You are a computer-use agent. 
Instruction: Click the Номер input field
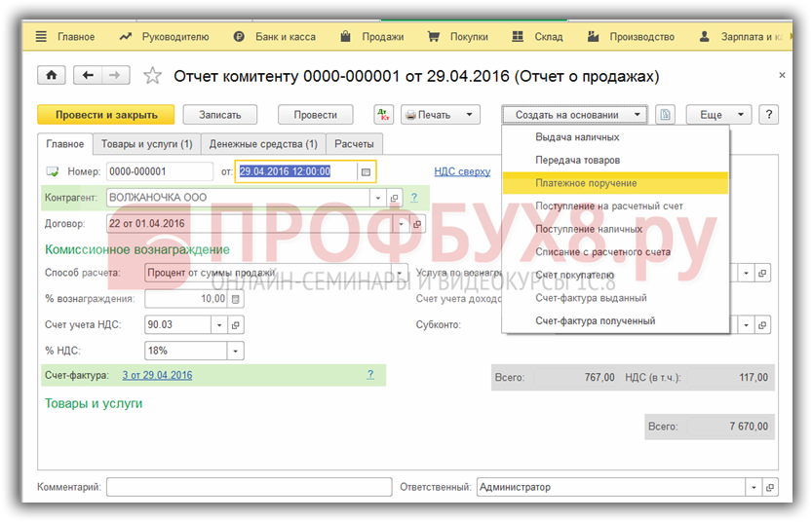[x=160, y=171]
